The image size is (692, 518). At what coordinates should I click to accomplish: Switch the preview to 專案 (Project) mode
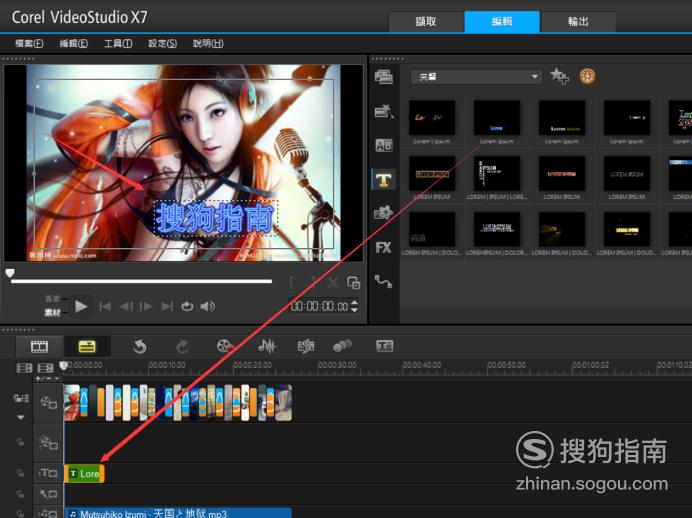click(52, 299)
